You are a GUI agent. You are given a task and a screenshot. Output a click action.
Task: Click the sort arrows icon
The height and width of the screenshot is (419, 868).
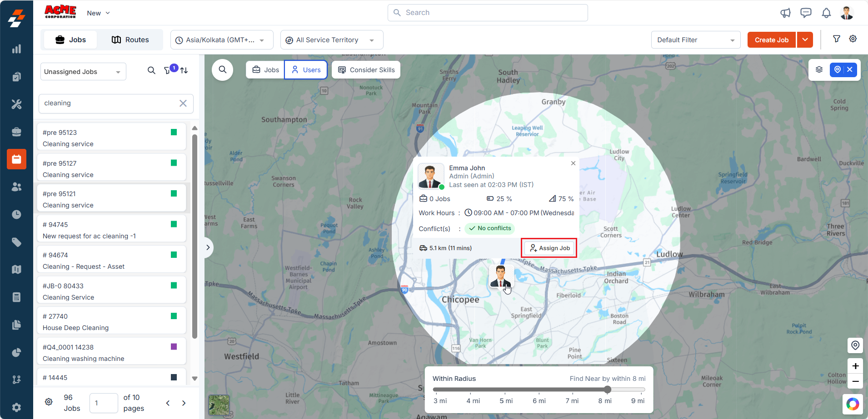pos(184,70)
